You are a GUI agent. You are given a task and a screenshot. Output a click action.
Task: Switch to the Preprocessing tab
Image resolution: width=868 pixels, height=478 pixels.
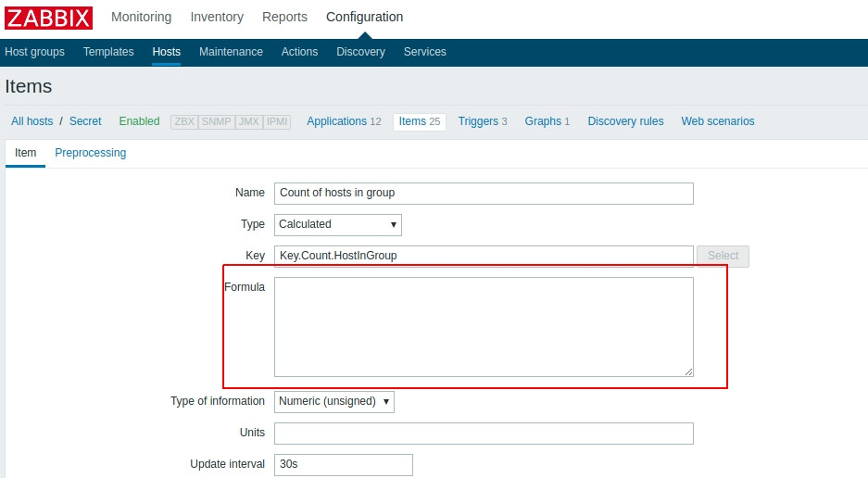[x=90, y=153]
